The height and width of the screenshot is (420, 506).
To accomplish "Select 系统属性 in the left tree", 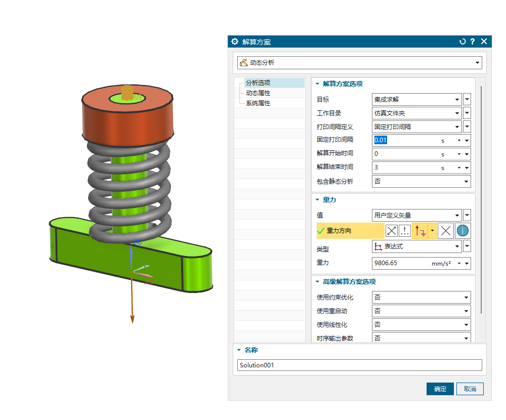I will click(x=258, y=103).
